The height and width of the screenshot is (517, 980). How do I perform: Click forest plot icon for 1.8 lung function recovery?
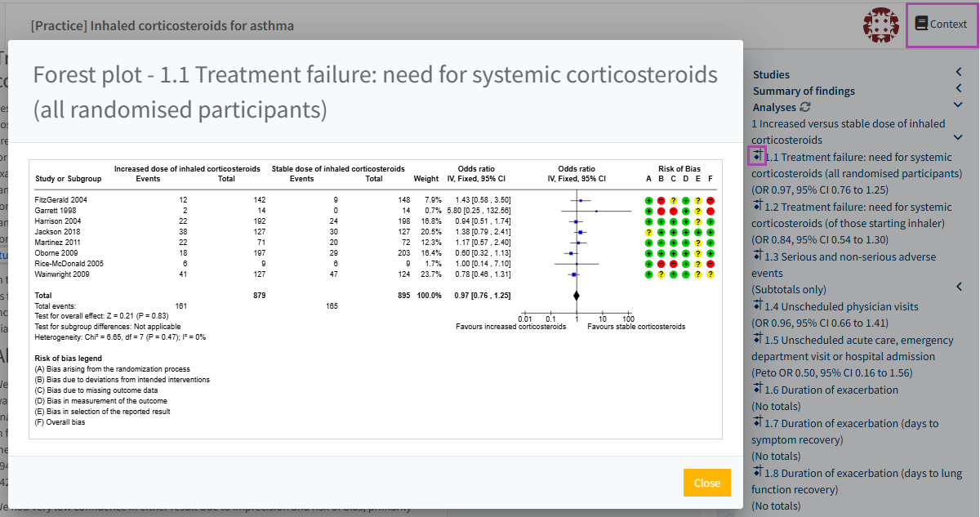coord(757,472)
